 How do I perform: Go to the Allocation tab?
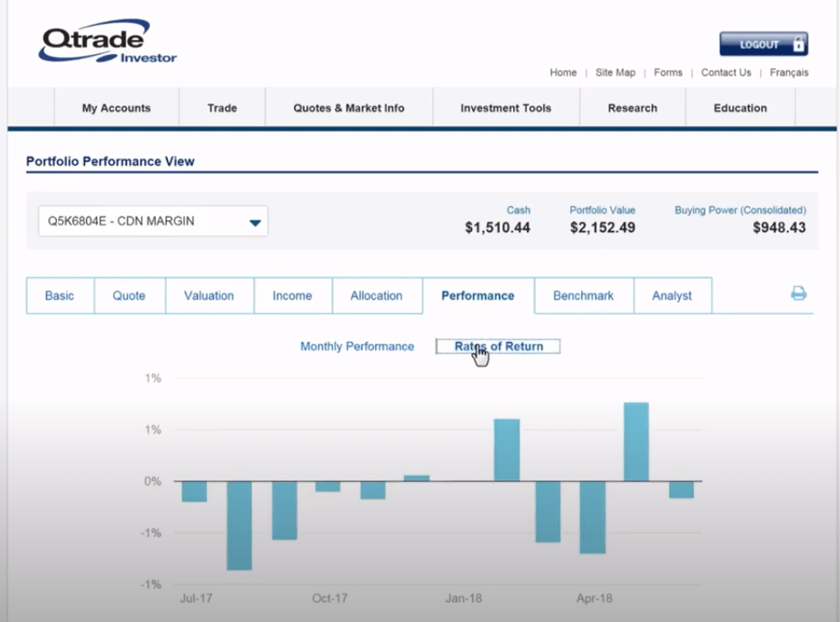376,296
